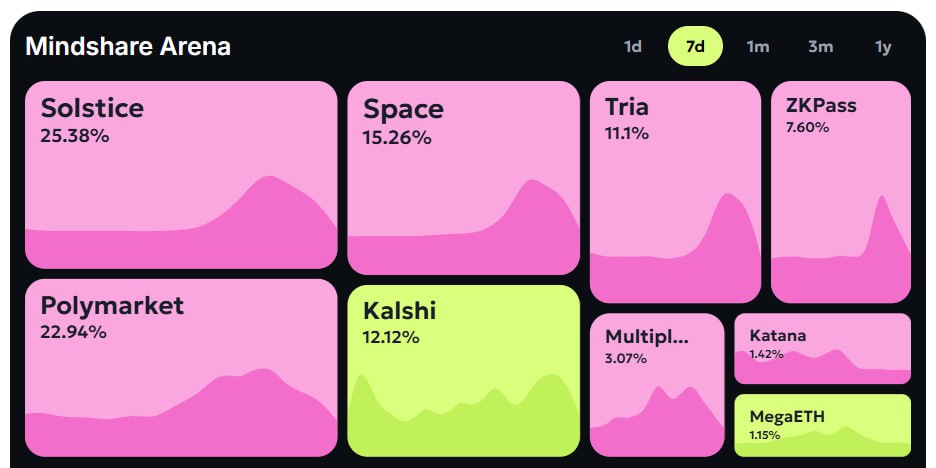Click the 25.38% value under Solstice
The image size is (936, 468).
point(74,135)
